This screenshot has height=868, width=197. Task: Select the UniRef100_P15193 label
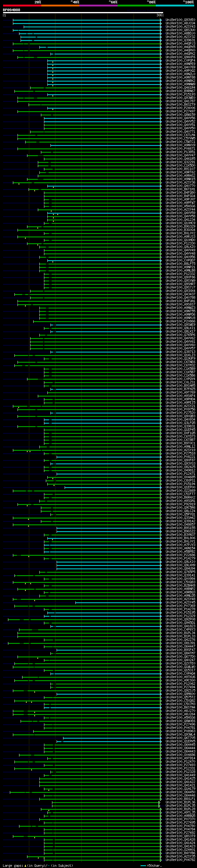coord(180,94)
